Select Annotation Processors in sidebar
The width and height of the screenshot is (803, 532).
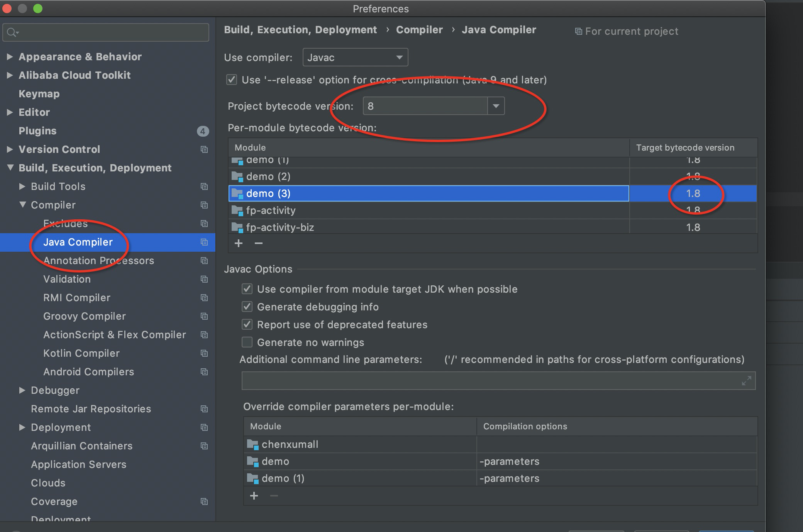coord(98,261)
